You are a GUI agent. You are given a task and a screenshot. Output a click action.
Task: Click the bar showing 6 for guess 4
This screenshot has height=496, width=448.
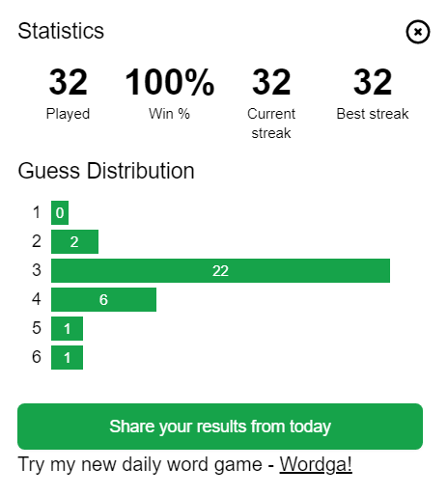[x=103, y=299]
